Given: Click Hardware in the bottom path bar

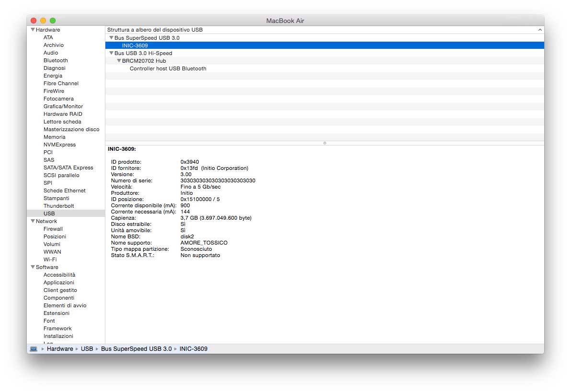Looking at the screenshot, I should coord(60,349).
